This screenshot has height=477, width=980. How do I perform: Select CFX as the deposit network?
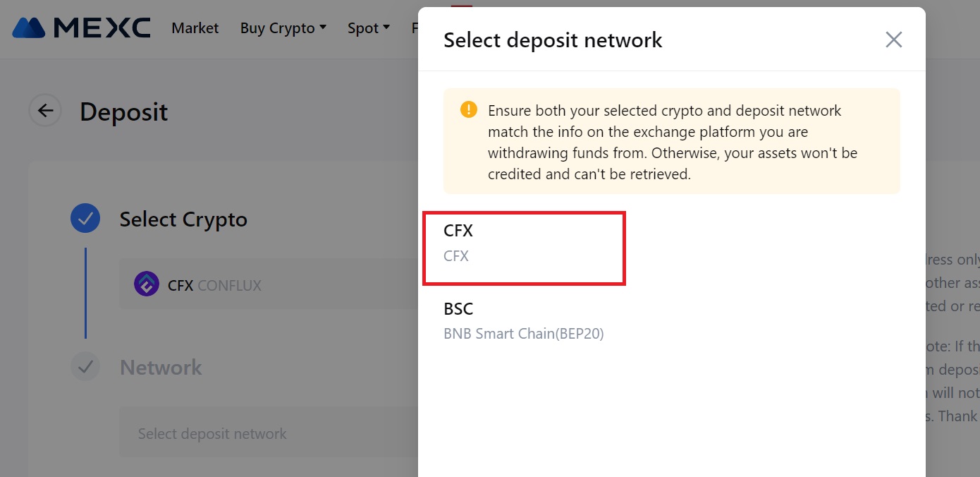pyautogui.click(x=525, y=242)
